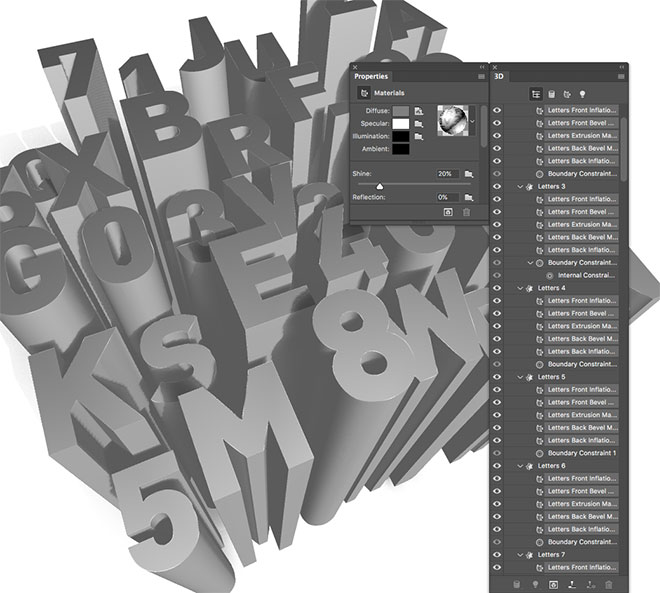Click the Shine percentage field
The image size is (660, 593).
click(x=446, y=174)
